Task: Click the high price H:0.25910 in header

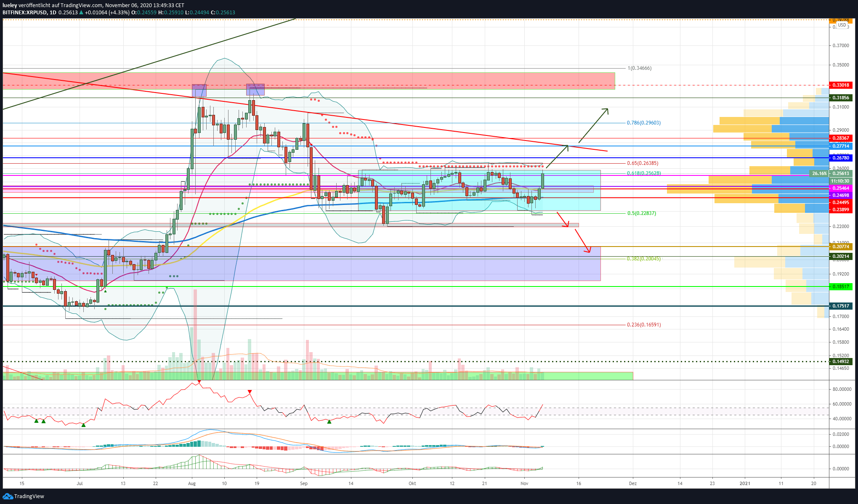Action: (171, 13)
